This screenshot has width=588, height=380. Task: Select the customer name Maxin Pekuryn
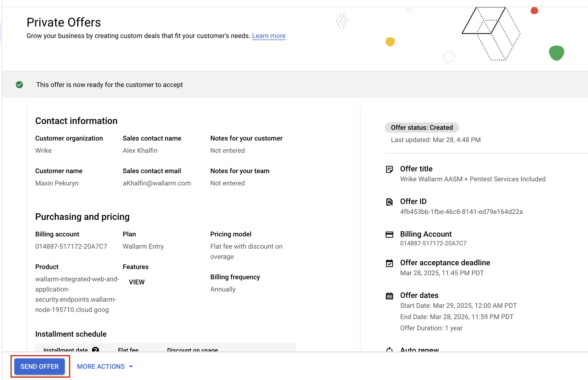[x=57, y=183]
